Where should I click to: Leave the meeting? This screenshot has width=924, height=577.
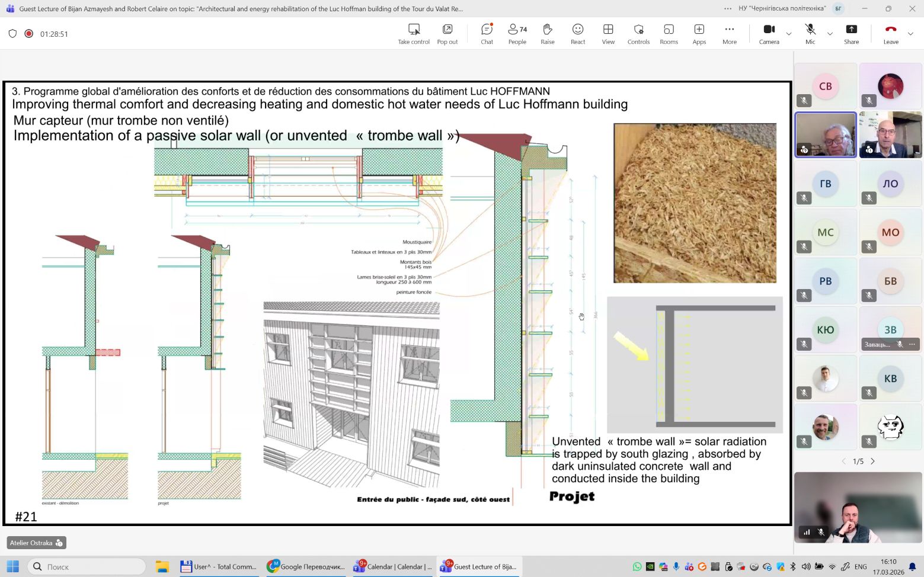pyautogui.click(x=891, y=34)
